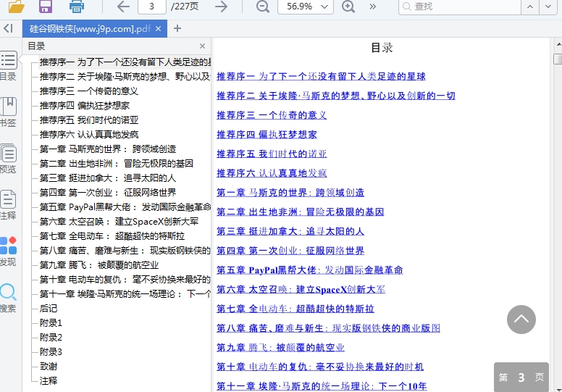The width and height of the screenshot is (562, 392).
Task: Open the 目录 outline sidebar icon
Action: [8, 67]
